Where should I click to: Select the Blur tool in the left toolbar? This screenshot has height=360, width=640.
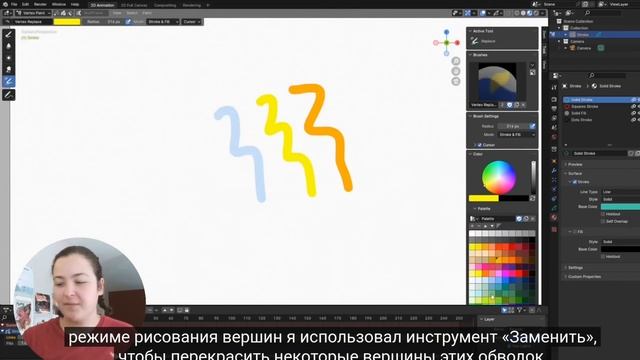9,46
